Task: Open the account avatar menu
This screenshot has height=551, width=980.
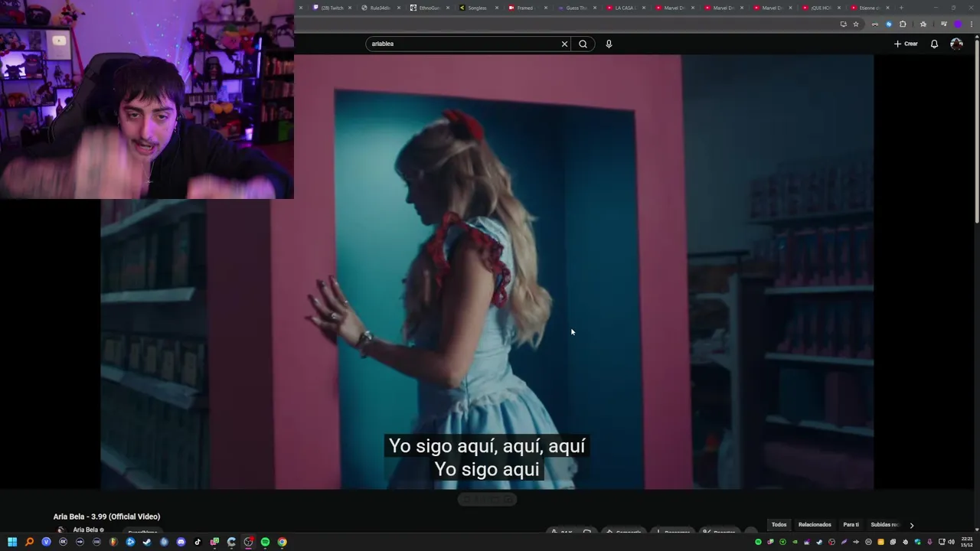Action: click(956, 44)
